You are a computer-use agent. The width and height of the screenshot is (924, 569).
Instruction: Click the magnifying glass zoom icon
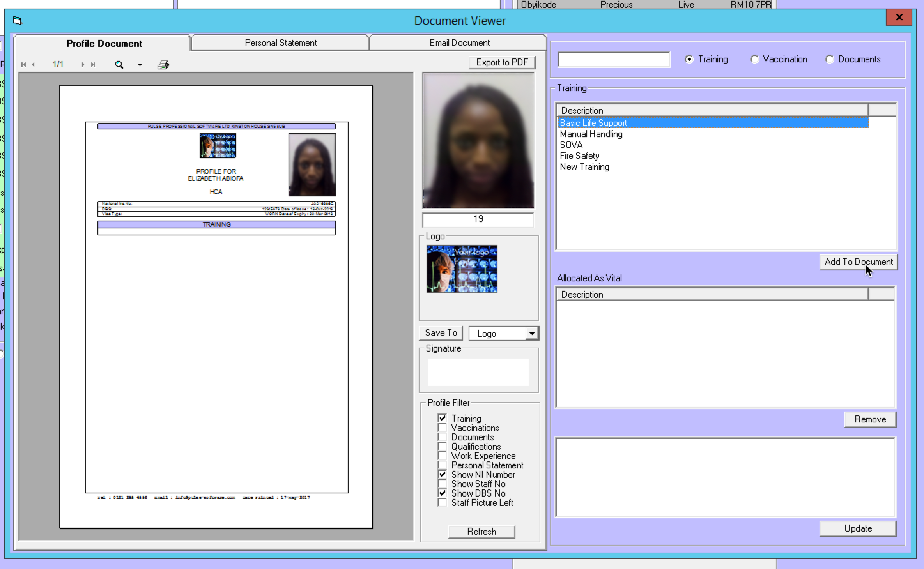pyautogui.click(x=119, y=65)
